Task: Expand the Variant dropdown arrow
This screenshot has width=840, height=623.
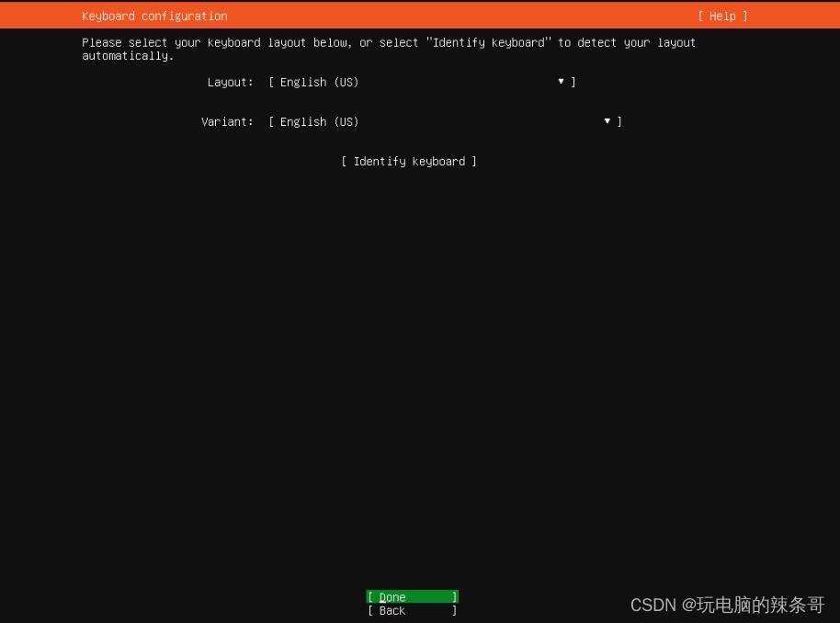Action: point(607,121)
